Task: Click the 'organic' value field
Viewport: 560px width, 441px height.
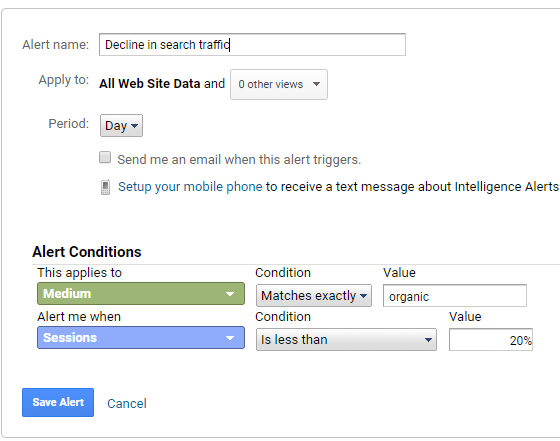Action: coord(455,296)
